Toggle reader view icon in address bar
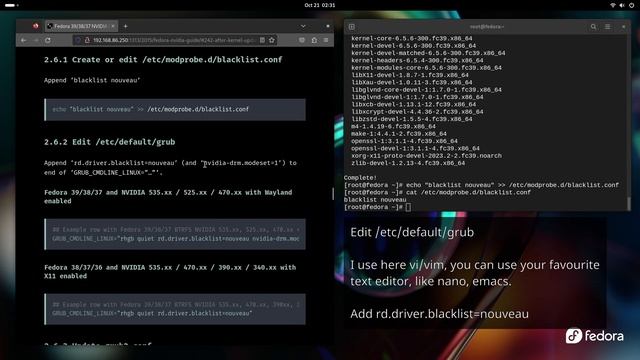 (x=262, y=40)
